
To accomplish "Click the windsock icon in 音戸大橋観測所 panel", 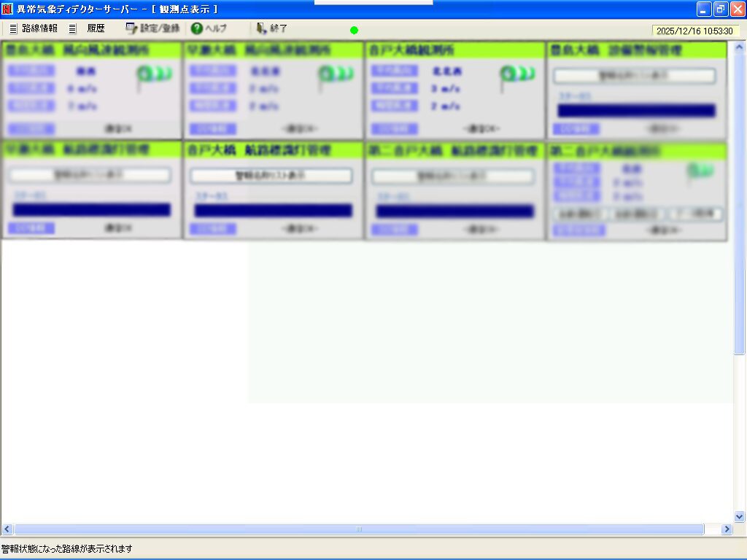I will pos(517,75).
